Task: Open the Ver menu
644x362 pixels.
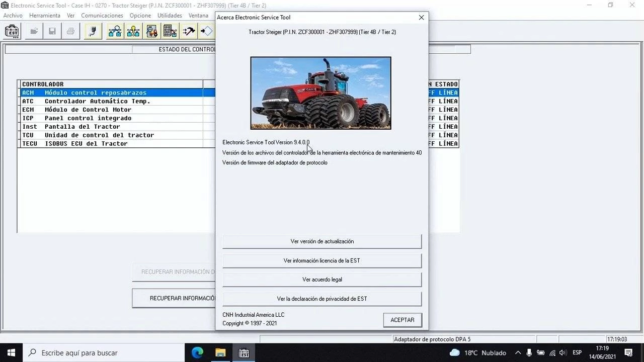Action: tap(70, 15)
